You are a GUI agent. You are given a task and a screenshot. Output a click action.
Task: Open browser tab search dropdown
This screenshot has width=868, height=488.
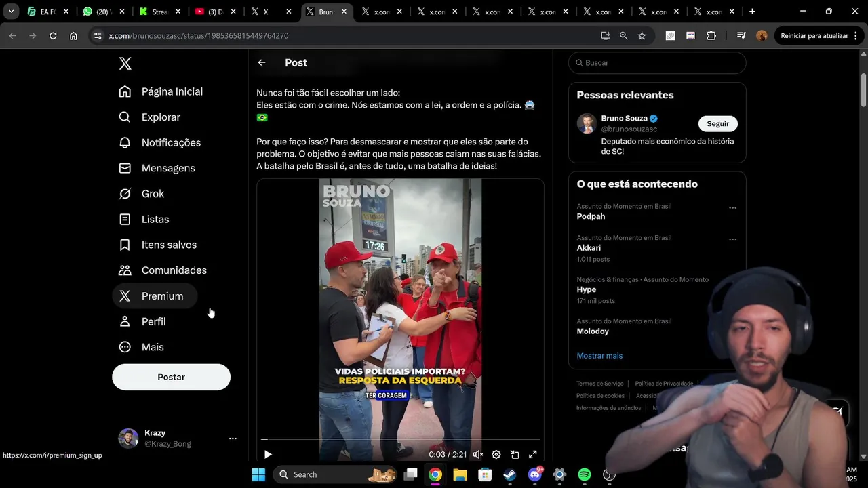[x=11, y=12]
